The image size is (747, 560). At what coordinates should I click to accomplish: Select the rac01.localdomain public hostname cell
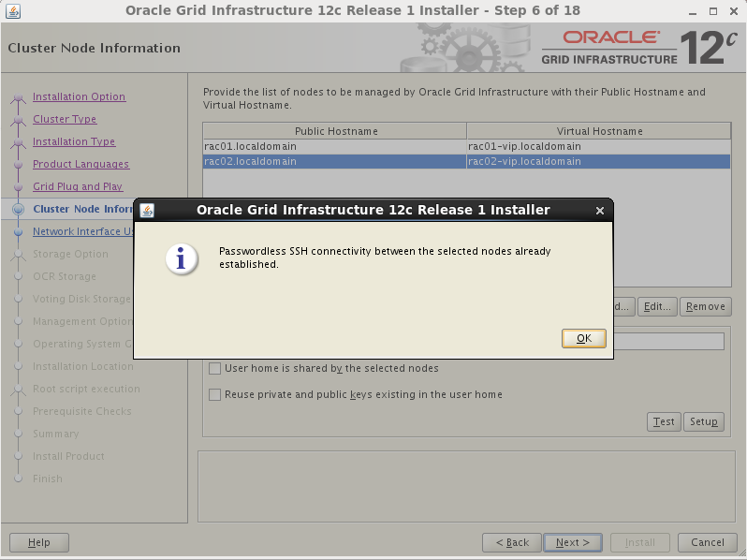pos(335,146)
